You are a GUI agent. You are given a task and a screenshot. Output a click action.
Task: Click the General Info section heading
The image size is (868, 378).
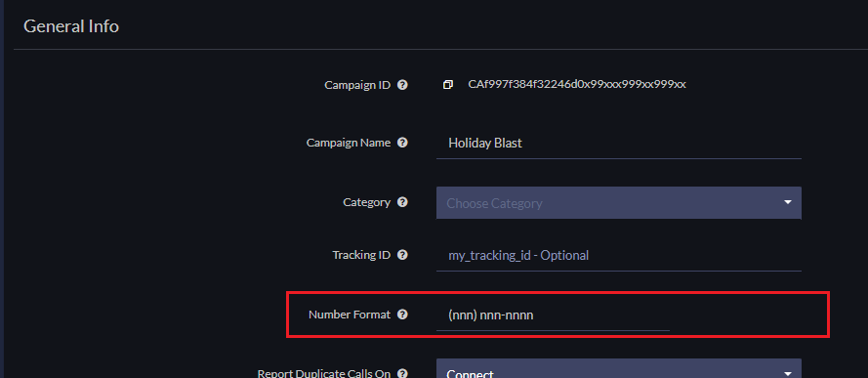pyautogui.click(x=71, y=26)
